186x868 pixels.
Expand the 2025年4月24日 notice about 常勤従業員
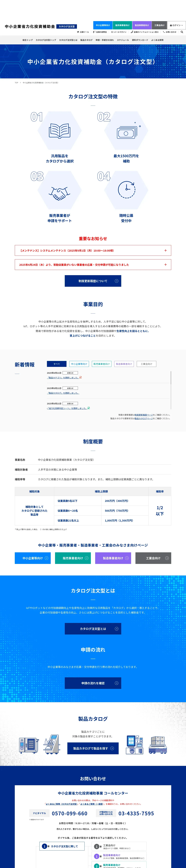tap(93, 264)
